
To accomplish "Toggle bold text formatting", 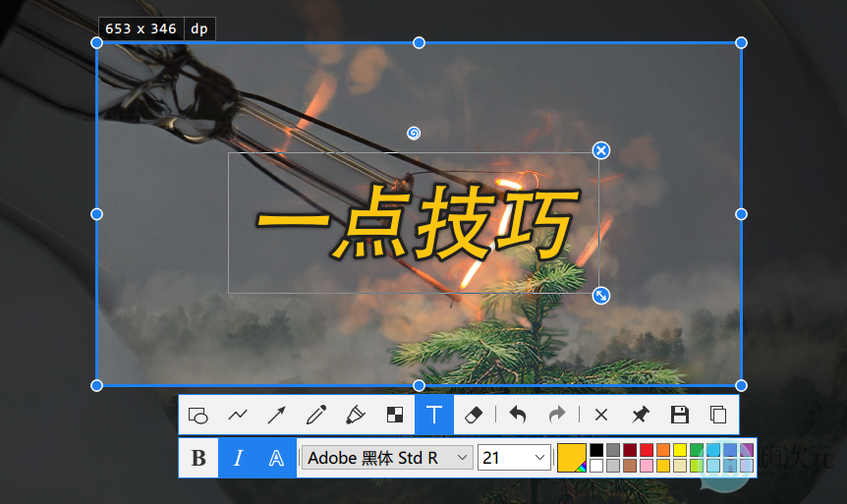I will [198, 458].
